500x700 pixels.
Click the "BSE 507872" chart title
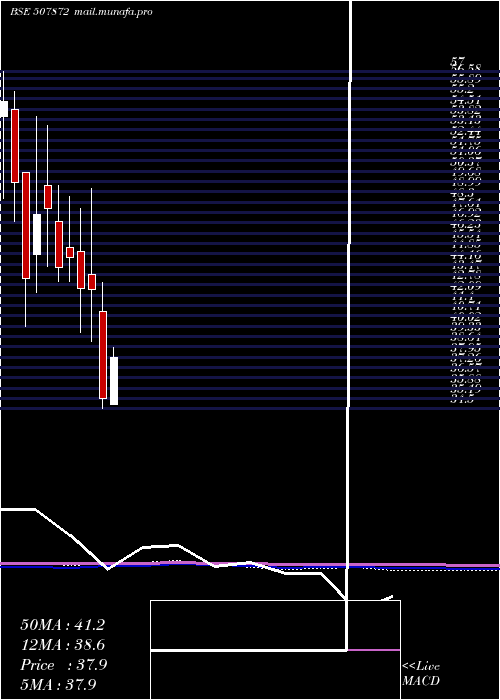(40, 12)
